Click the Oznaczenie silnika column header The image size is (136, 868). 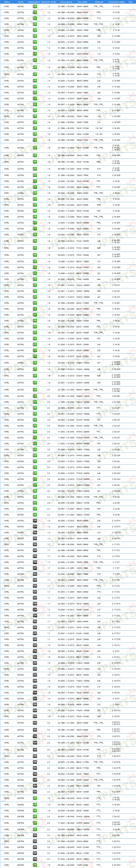coord(117,2)
